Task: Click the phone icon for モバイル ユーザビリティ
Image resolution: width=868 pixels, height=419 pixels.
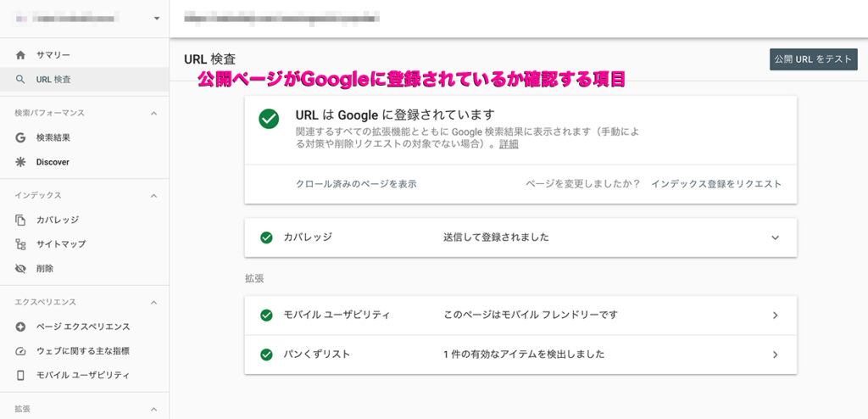Action: click(20, 375)
